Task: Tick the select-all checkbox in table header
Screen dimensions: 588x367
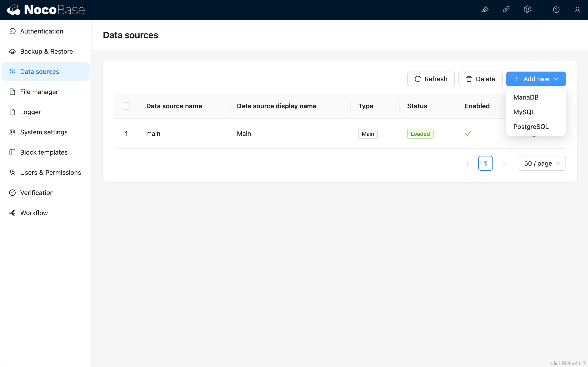Action: click(x=126, y=106)
